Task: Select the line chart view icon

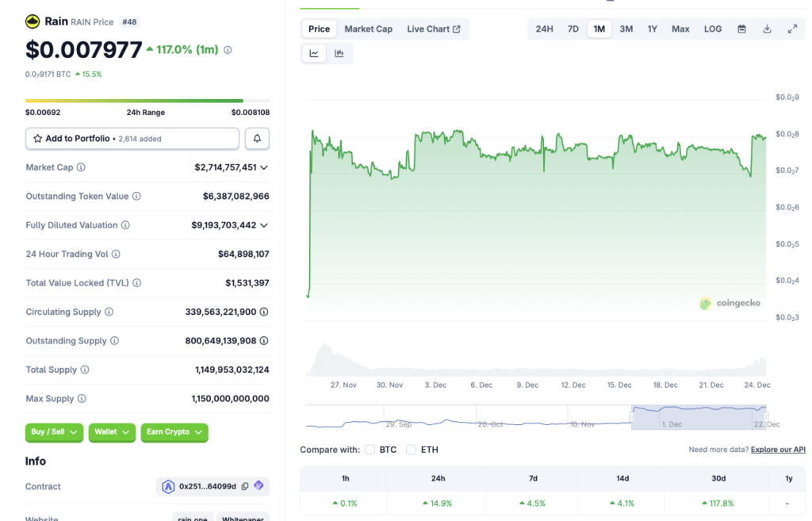Action: 314,52
